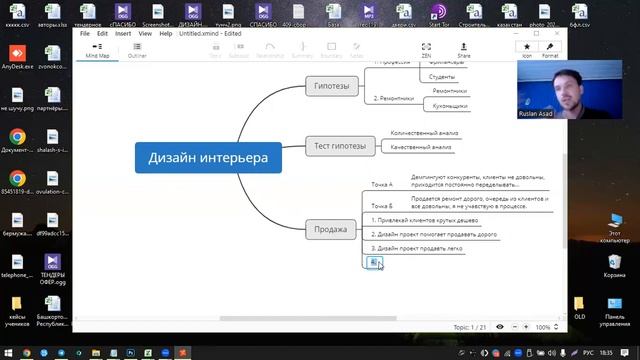
Task: Click the Relationship toolbar icon
Action: tap(270, 51)
